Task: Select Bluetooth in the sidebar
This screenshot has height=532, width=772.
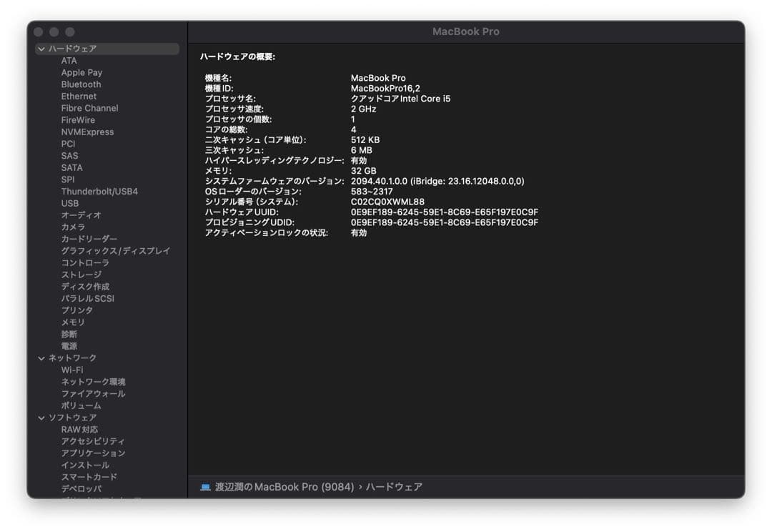Action: coord(80,84)
